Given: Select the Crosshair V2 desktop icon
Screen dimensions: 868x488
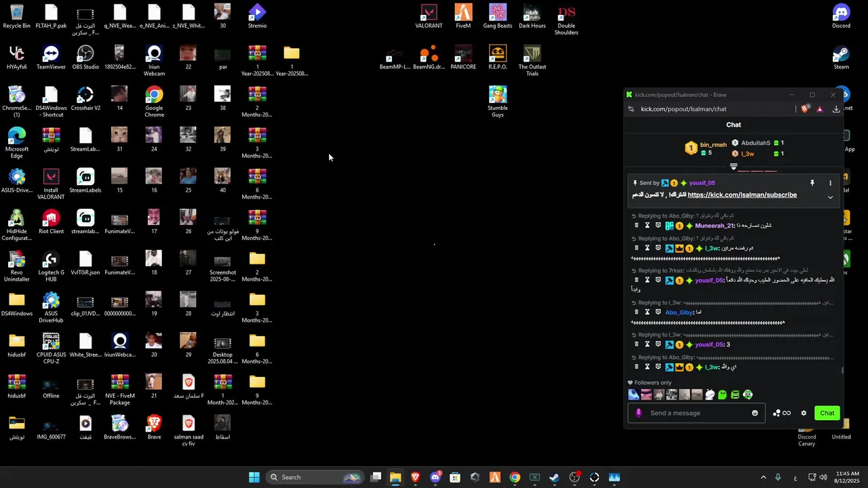Looking at the screenshot, I should 85,99.
